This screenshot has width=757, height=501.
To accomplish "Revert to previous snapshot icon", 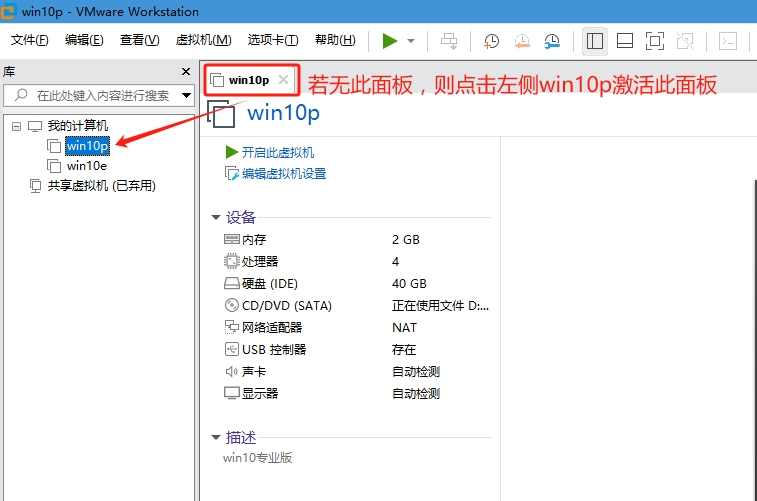I will pos(521,41).
